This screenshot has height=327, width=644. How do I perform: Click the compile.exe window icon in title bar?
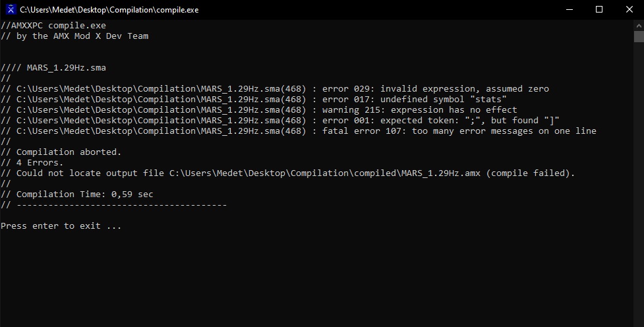11,9
